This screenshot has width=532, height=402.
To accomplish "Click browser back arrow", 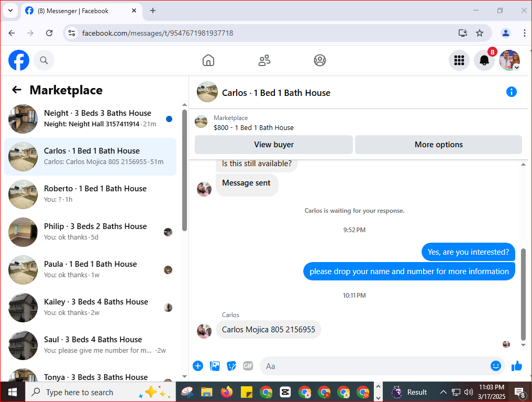I will 12,33.
